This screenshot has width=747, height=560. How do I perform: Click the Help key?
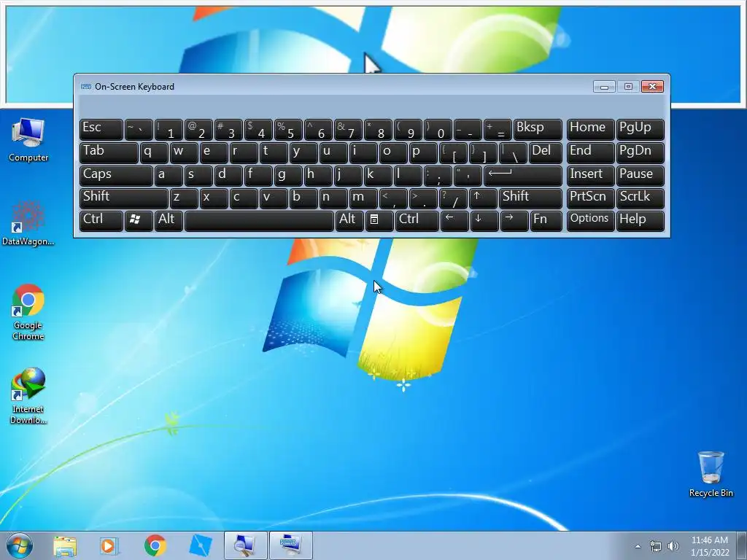click(x=640, y=221)
